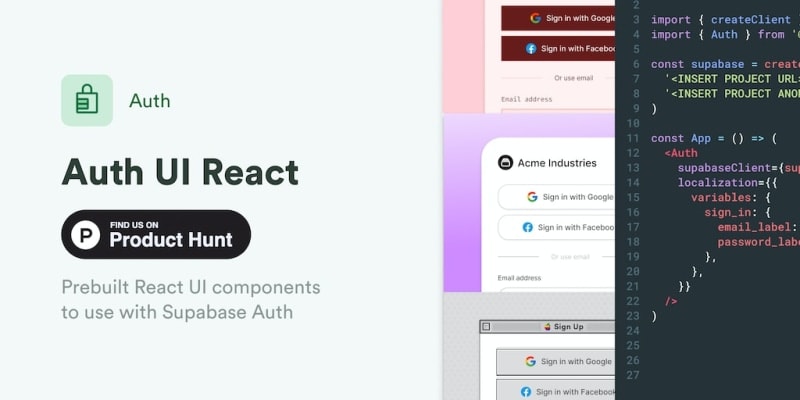
Task: Click the 'Acme Industries' title text
Action: [557, 163]
